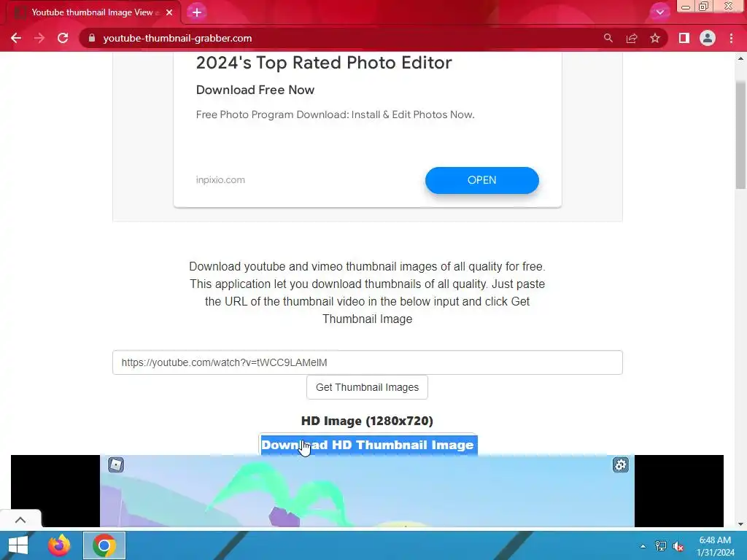Image resolution: width=747 pixels, height=560 pixels.
Task: Show hidden system tray icons
Action: click(x=643, y=545)
